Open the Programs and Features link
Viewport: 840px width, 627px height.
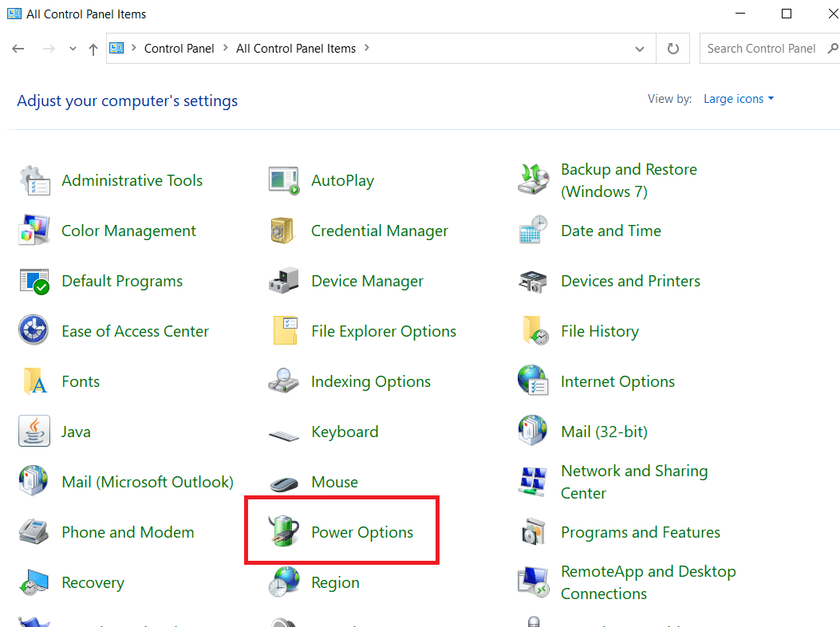(x=640, y=532)
